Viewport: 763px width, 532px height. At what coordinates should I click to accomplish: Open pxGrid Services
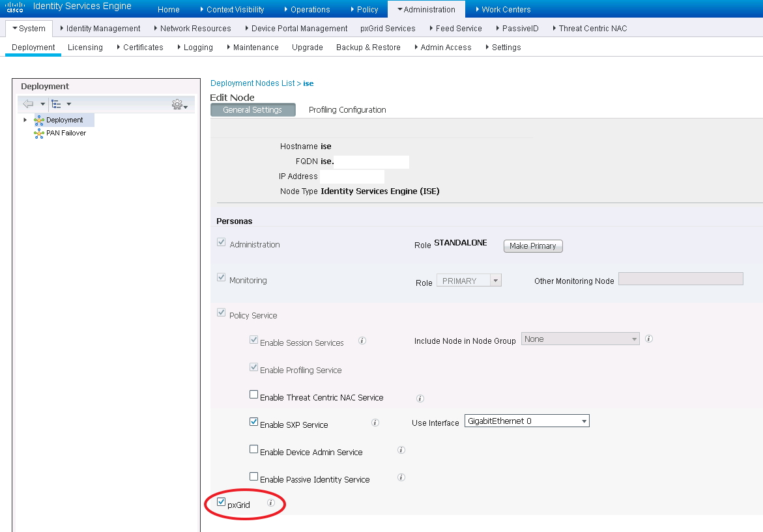[388, 28]
